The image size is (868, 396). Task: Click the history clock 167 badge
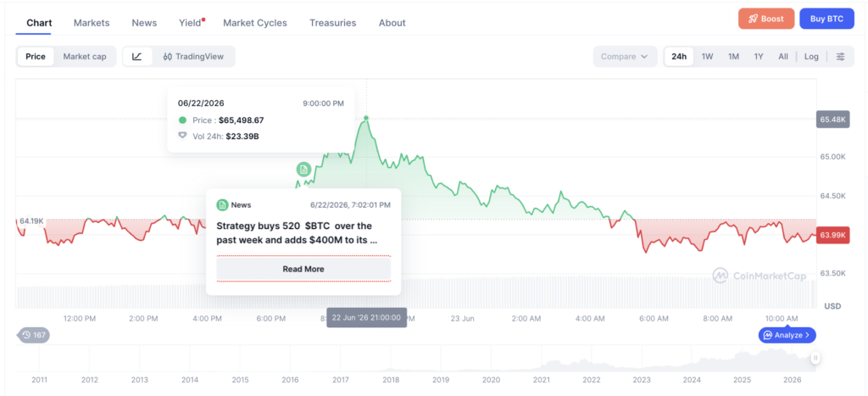[x=34, y=335]
